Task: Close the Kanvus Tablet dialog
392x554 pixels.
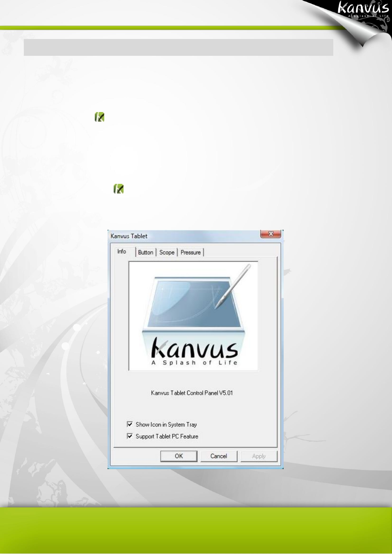Action: pos(271,234)
